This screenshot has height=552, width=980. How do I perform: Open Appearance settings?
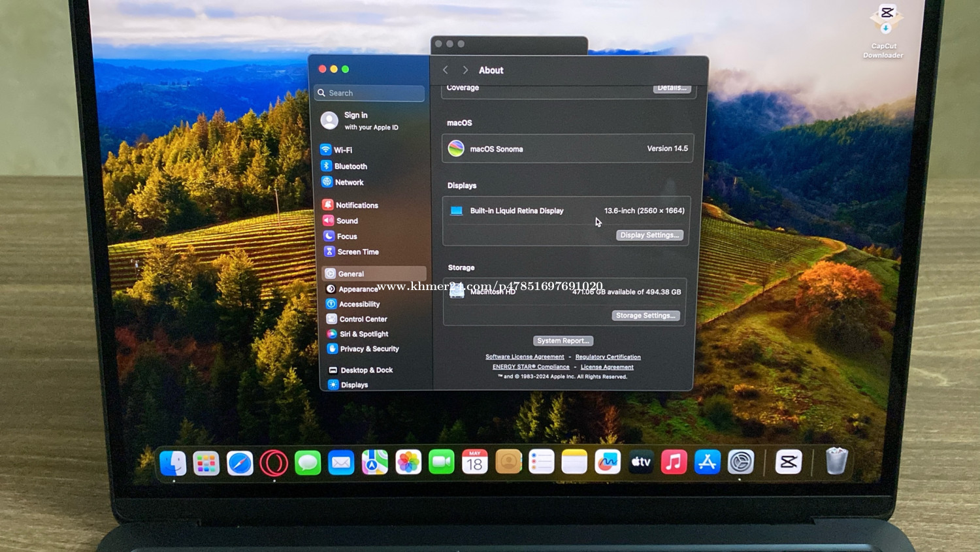(x=353, y=289)
